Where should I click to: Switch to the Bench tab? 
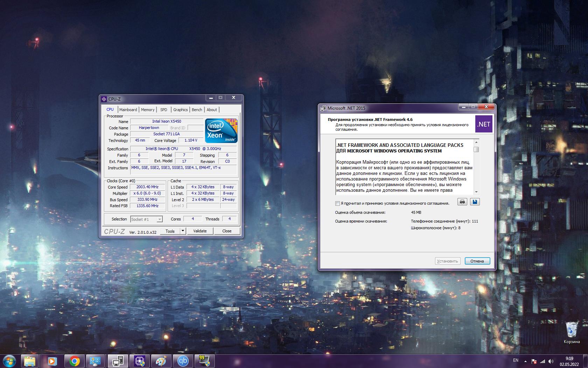(x=197, y=110)
